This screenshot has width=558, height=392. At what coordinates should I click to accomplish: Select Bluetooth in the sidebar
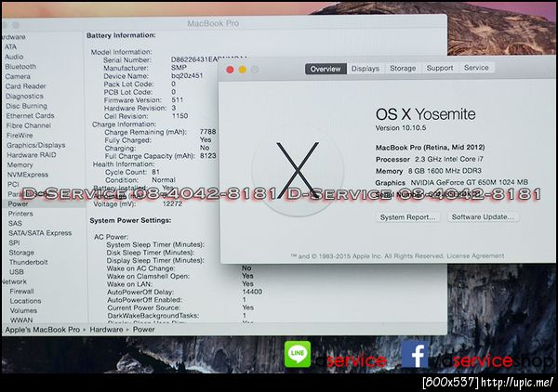click(20, 67)
